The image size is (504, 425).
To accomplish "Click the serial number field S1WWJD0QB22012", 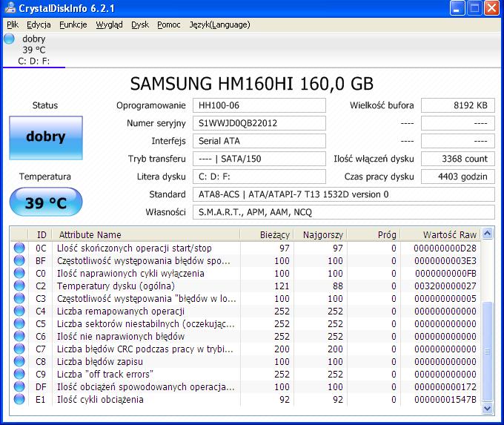I will pyautogui.click(x=259, y=123).
